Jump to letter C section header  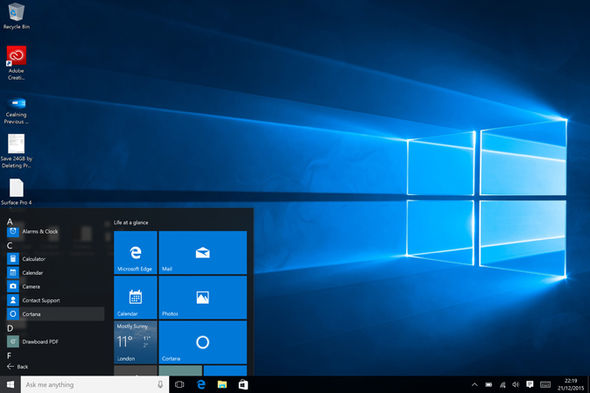click(10, 245)
